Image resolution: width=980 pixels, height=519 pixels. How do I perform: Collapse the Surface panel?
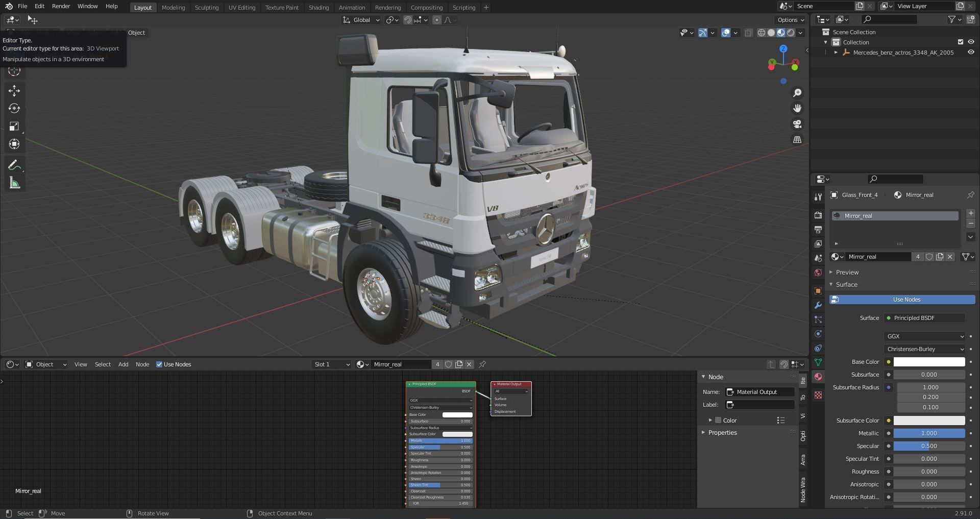click(x=846, y=284)
